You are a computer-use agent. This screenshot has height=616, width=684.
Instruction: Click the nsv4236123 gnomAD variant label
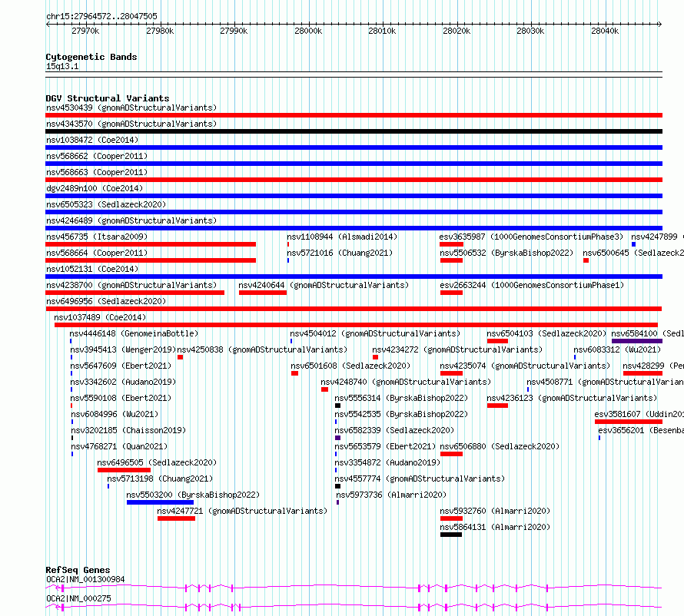572,398
